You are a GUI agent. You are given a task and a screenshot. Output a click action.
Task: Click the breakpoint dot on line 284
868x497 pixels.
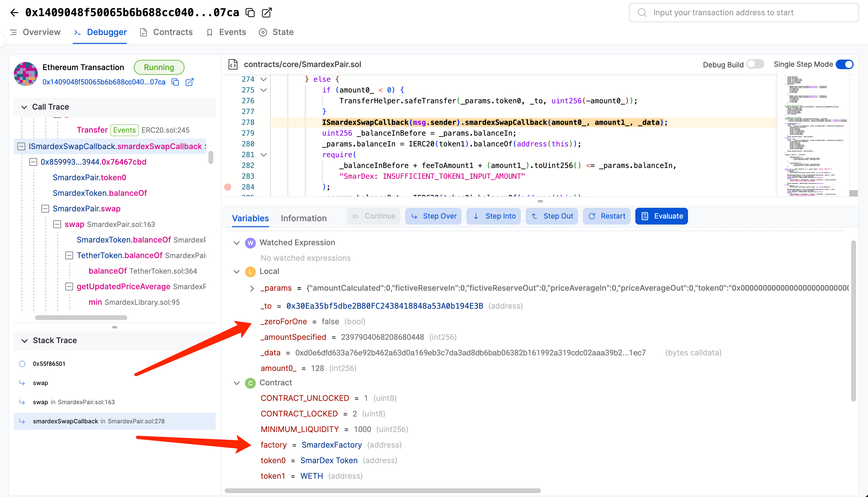228,187
